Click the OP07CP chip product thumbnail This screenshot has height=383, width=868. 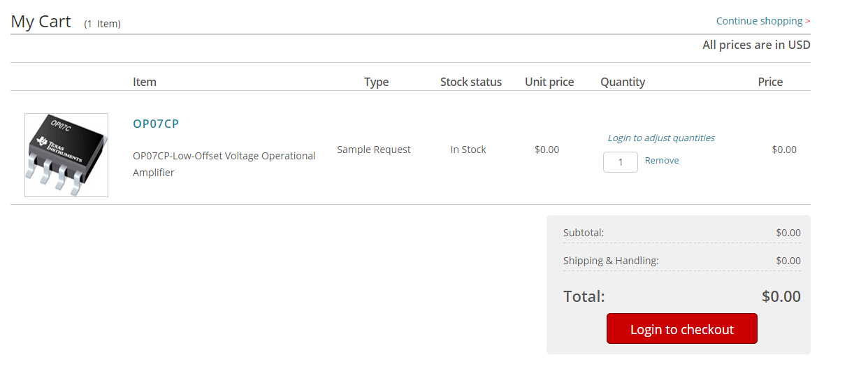[66, 155]
